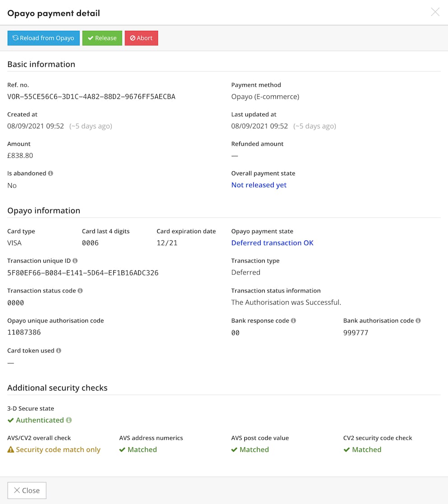Click the green checkmark before Authenticated

[10, 420]
